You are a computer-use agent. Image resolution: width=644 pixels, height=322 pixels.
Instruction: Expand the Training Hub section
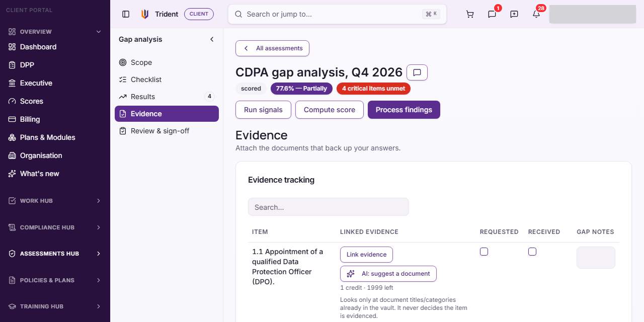55,306
